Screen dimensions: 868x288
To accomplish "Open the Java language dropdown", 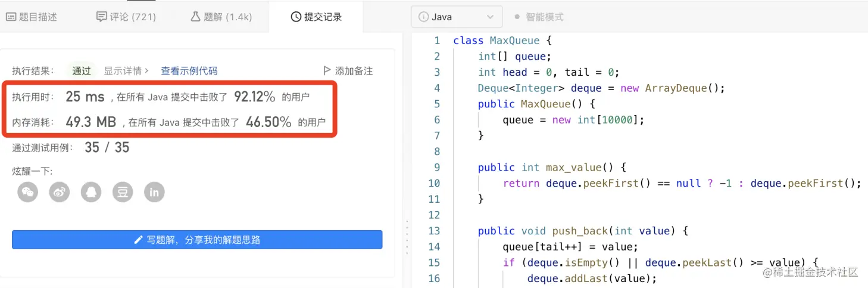I will coord(457,17).
